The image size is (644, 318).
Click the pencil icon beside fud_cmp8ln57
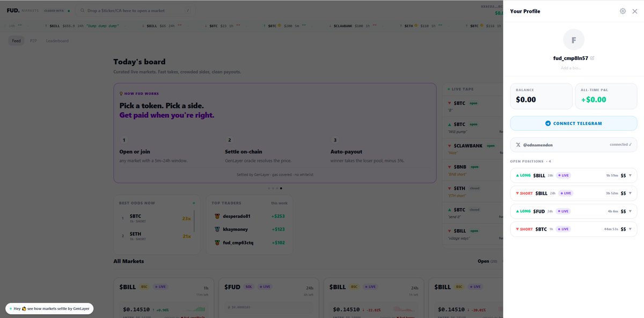592,58
